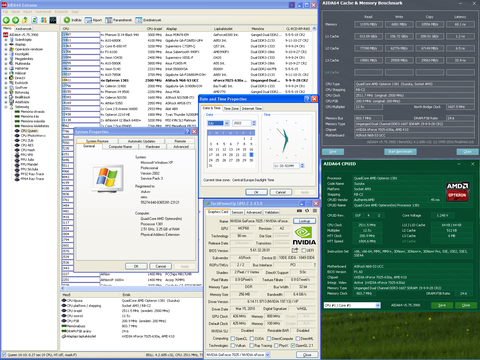Click Save button in AIDA64 CPUID window

pyautogui.click(x=442, y=305)
